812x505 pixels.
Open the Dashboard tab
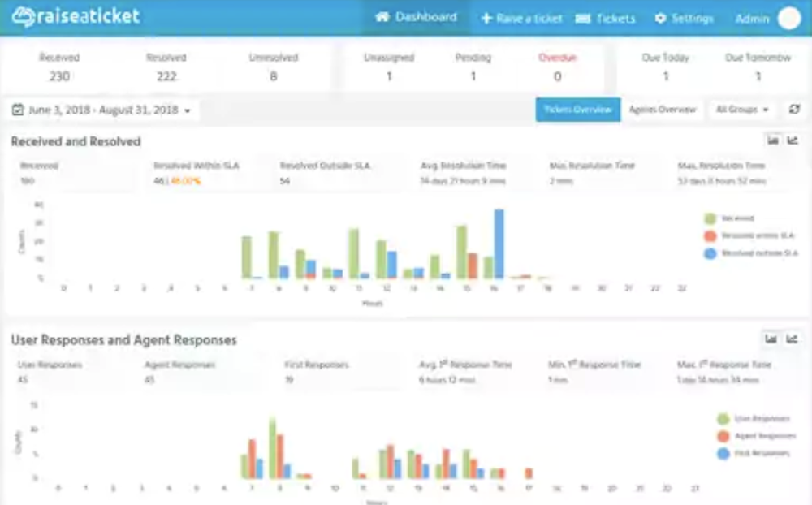coord(416,17)
